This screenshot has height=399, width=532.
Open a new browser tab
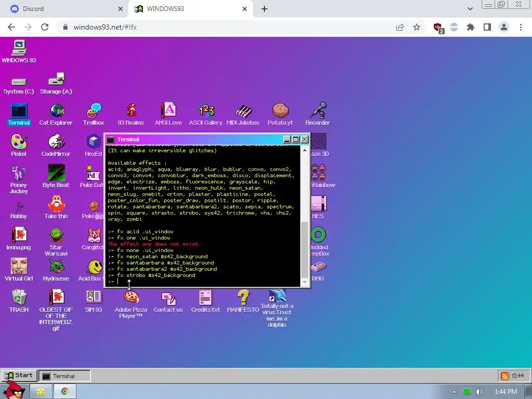264,9
